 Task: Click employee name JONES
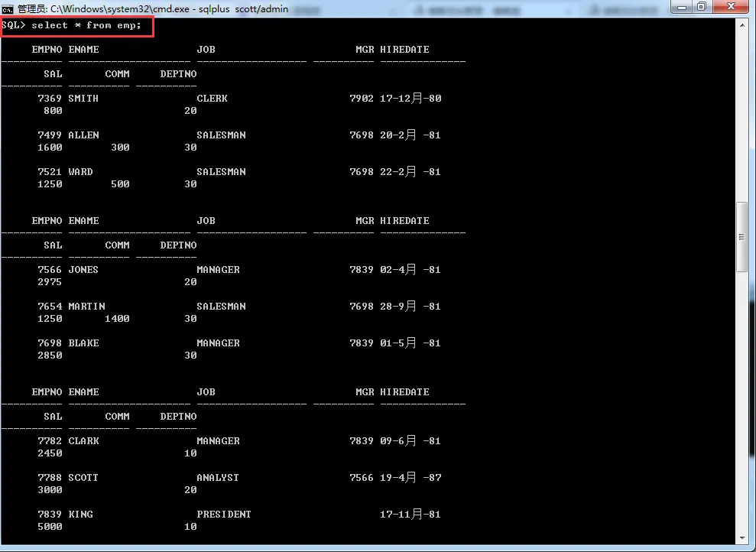coord(83,269)
